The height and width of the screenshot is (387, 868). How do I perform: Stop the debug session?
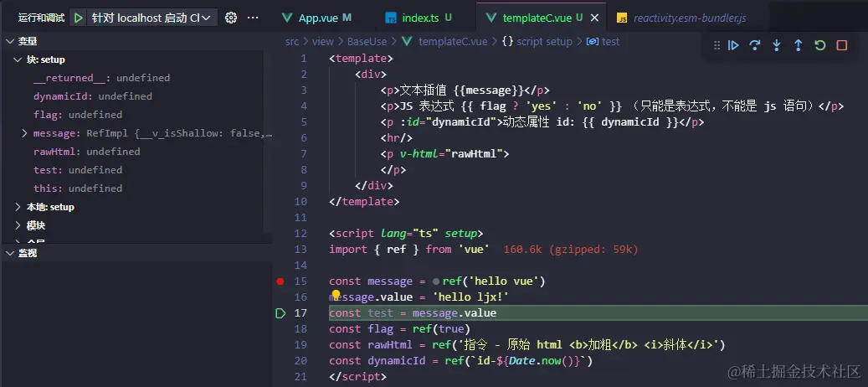(x=842, y=45)
